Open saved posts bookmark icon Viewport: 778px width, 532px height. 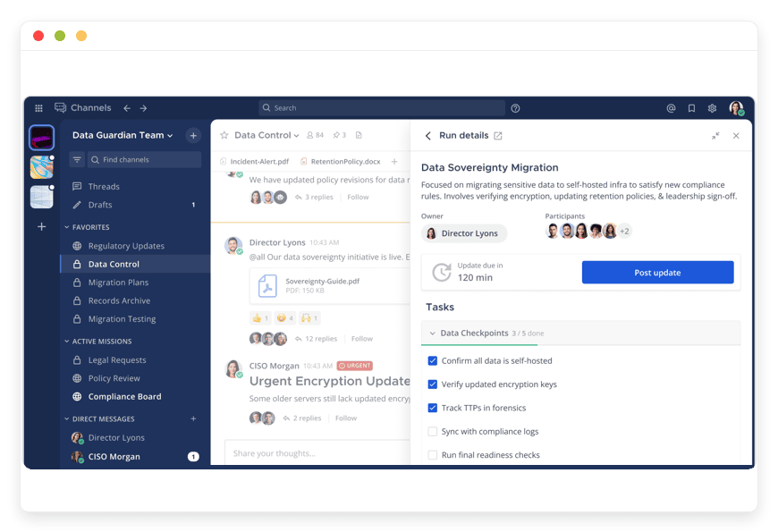point(691,108)
